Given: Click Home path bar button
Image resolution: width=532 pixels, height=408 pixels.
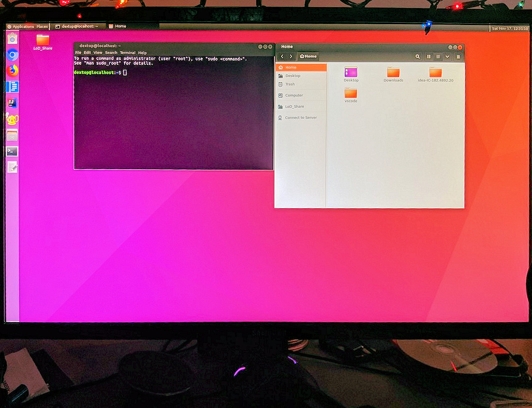Looking at the screenshot, I should 308,56.
